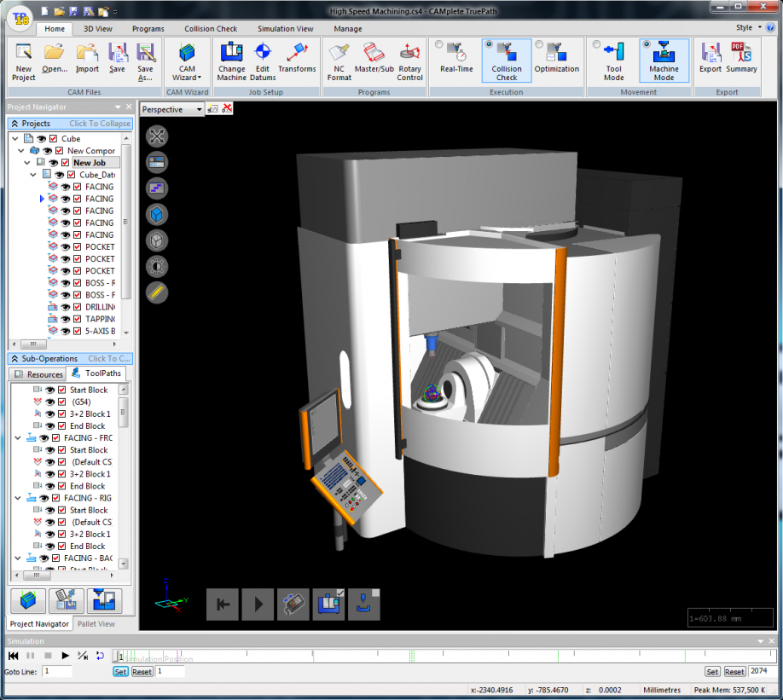Switch to the 3D View ribbon tab
The height and width of the screenshot is (700, 783).
pos(98,29)
